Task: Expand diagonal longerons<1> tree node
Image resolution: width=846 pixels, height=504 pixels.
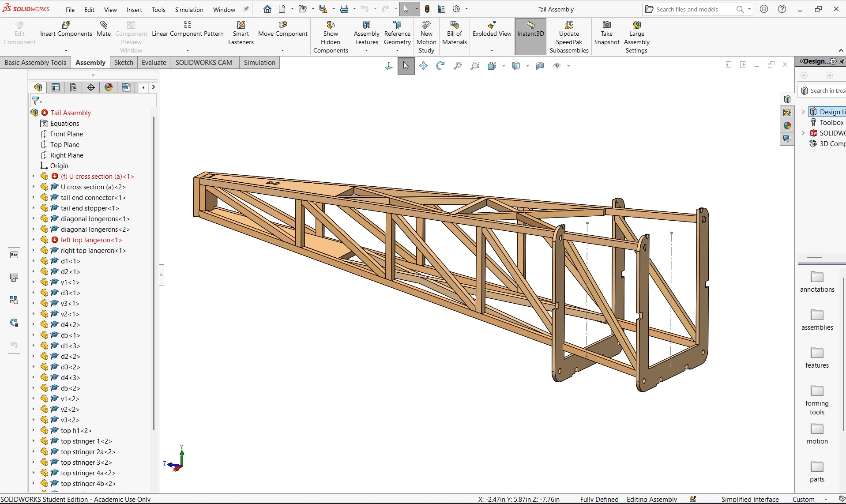Action: tap(34, 219)
